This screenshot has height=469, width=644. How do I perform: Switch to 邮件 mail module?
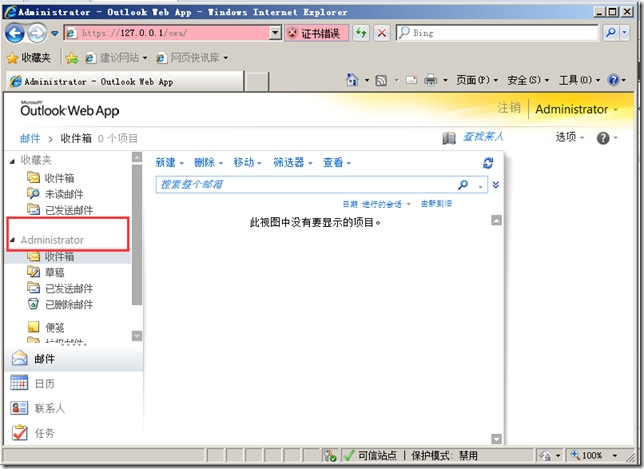(x=74, y=359)
